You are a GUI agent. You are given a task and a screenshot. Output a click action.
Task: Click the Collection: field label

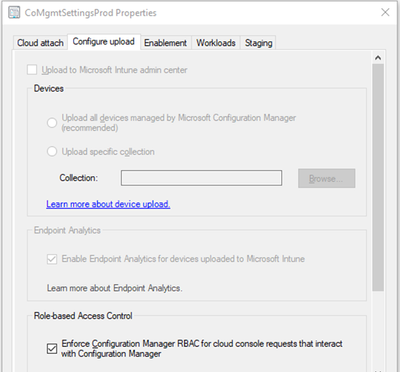(79, 178)
